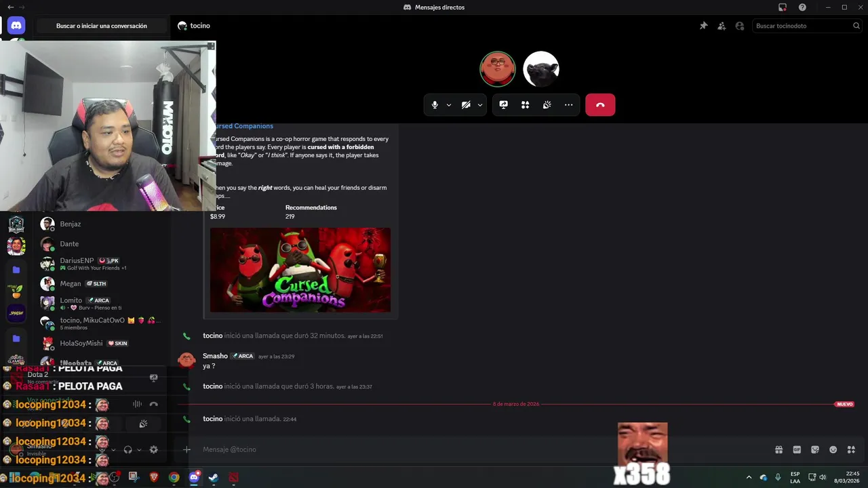Screen dimensions: 868x488
Task: Open microphone input options dropdown arrow
Action: [x=448, y=105]
